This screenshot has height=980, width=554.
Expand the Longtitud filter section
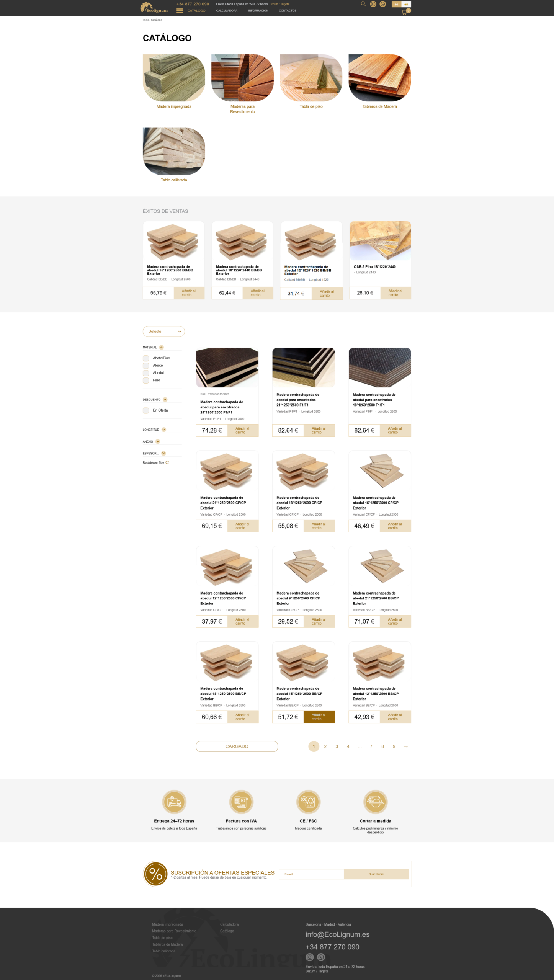(164, 430)
